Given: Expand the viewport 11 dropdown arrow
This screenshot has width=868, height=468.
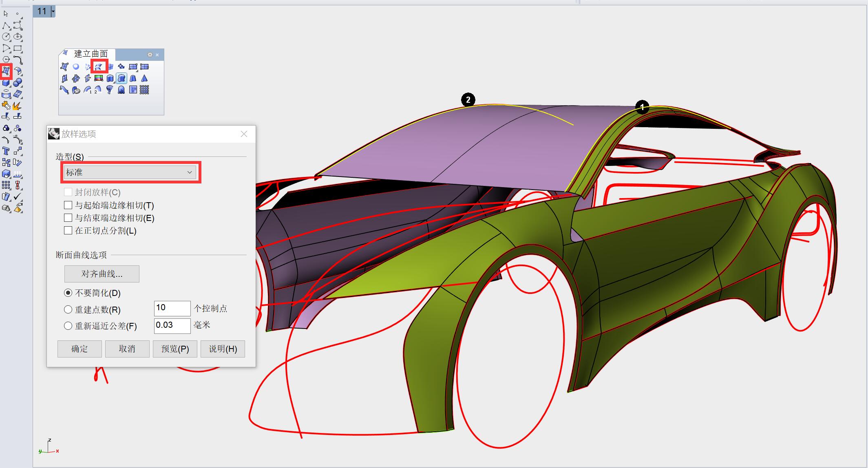Looking at the screenshot, I should tap(53, 11).
